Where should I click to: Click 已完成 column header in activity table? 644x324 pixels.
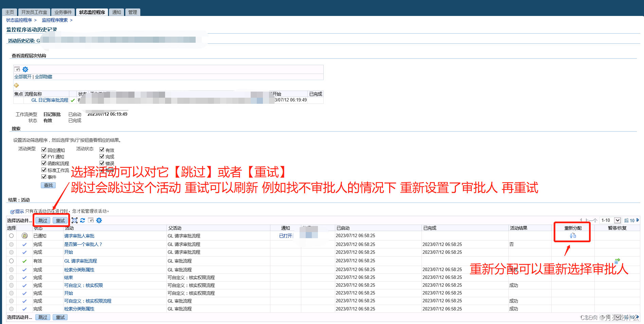tap(430, 228)
